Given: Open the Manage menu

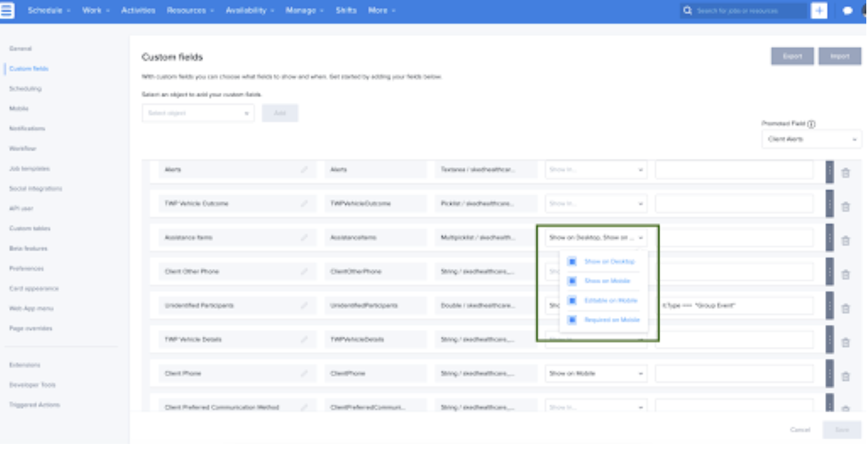Looking at the screenshot, I should [305, 10].
